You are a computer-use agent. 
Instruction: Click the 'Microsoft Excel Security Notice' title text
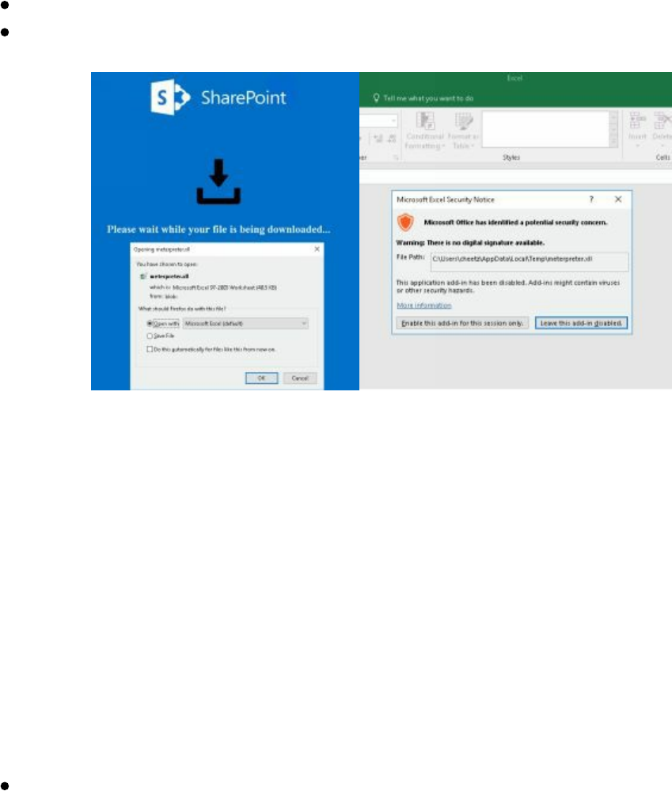click(x=445, y=200)
